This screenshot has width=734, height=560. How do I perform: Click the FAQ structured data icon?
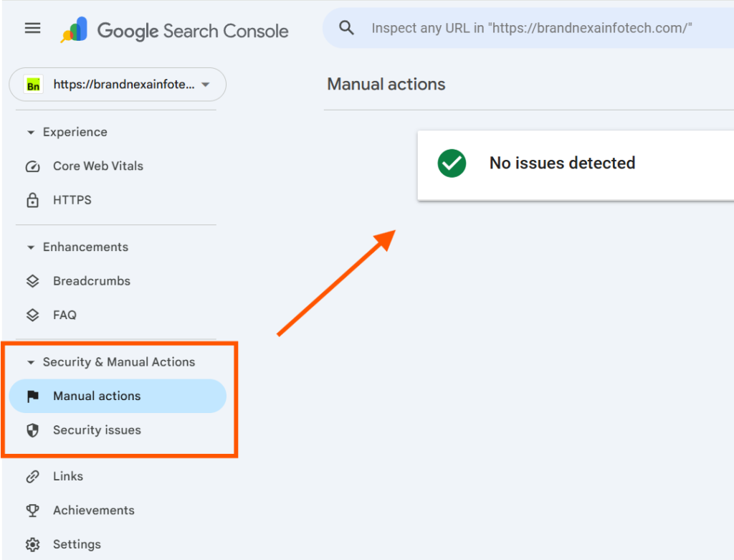(33, 315)
